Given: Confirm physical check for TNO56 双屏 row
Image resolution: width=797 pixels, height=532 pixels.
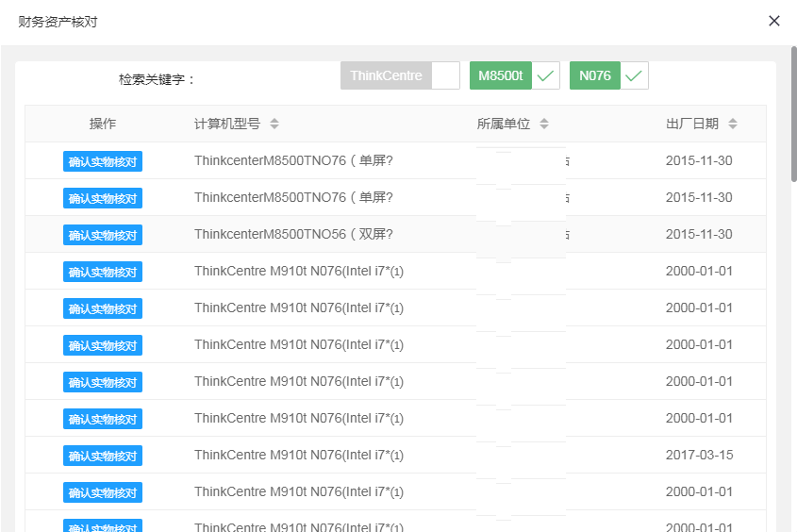Looking at the screenshot, I should click(103, 235).
